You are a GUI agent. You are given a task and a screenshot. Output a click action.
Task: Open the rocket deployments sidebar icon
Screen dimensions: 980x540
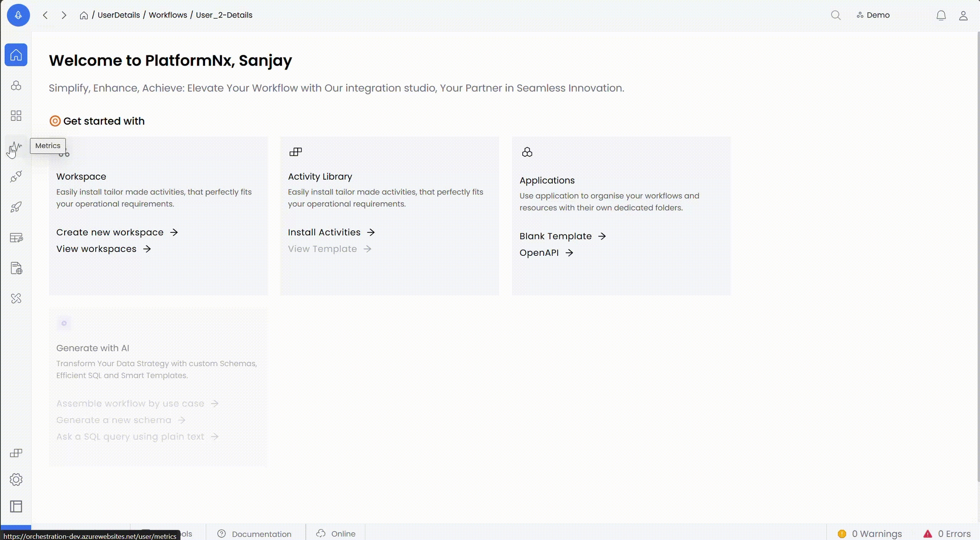pyautogui.click(x=16, y=207)
